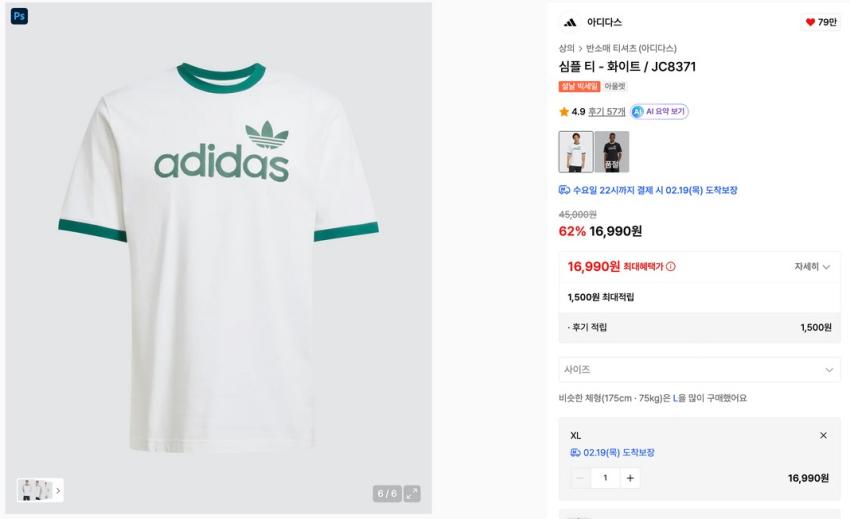Decrease quantity with the minus button
Viewport: 850px width, 519px height.
coord(580,478)
